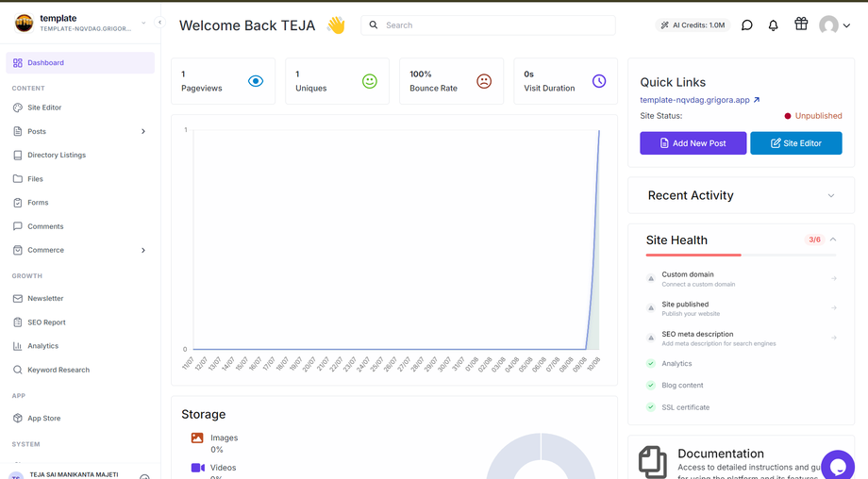Expand the Posts submenu arrow

(x=143, y=131)
